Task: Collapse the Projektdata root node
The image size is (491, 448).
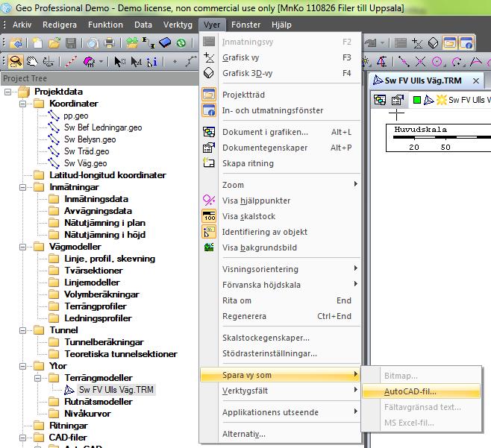Action: tap(7, 92)
